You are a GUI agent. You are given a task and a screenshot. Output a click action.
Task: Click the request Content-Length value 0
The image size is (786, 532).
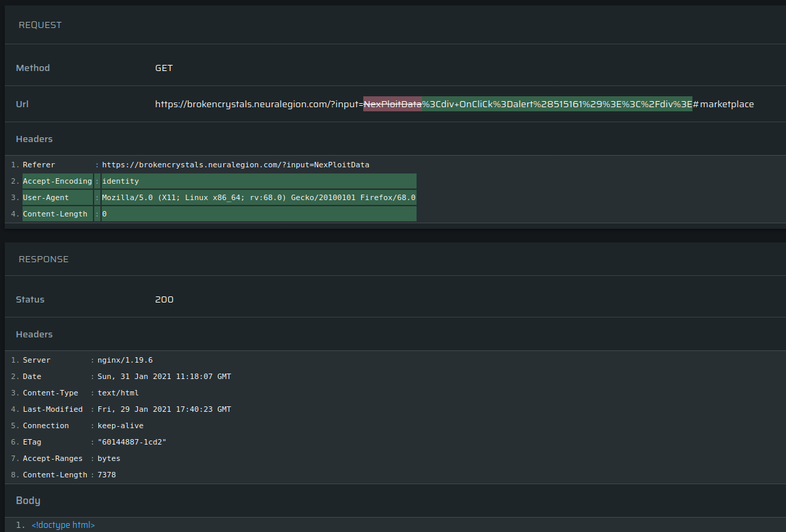(104, 214)
